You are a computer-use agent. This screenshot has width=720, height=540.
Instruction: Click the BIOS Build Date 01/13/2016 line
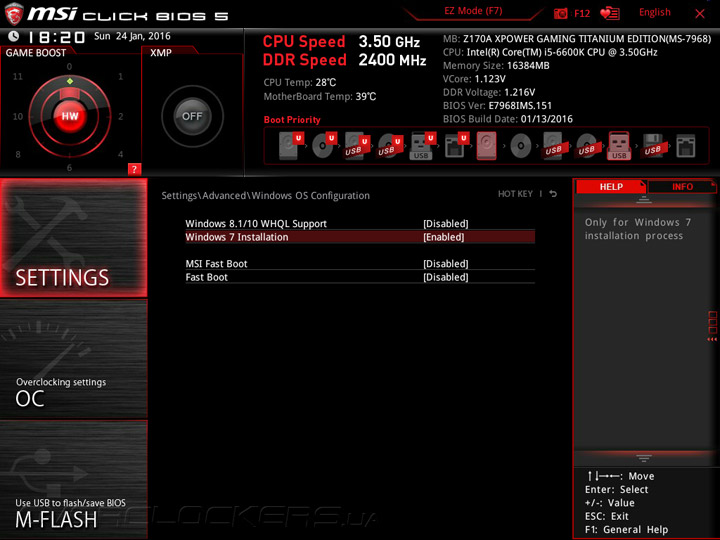coord(507,118)
